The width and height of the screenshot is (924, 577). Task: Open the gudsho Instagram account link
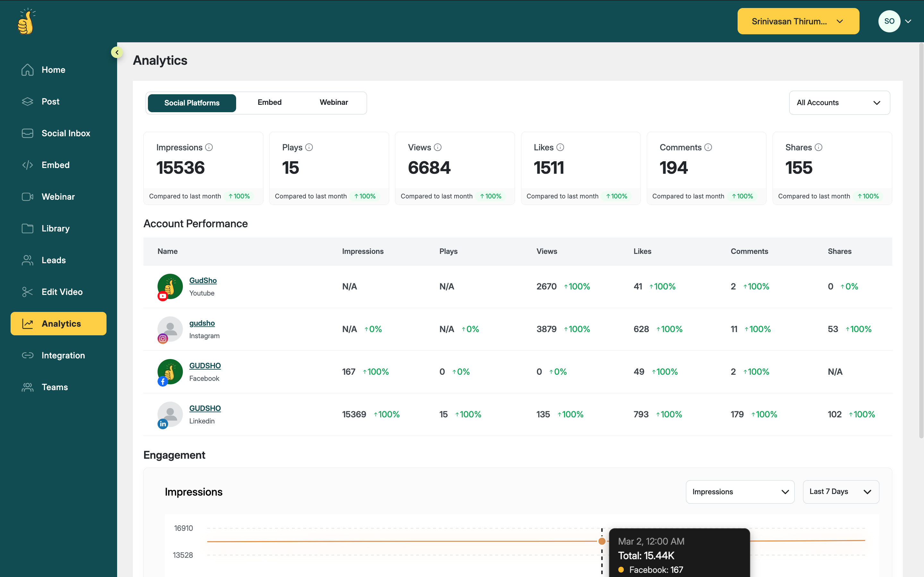tap(202, 323)
